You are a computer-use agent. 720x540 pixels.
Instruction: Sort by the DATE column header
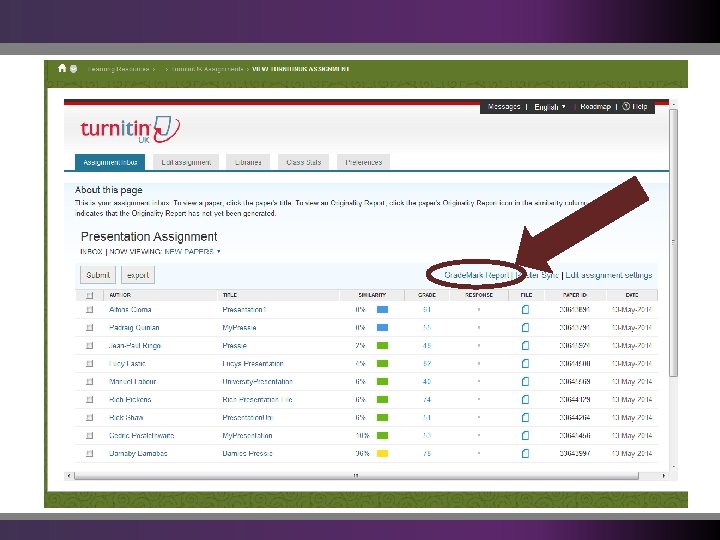click(x=632, y=295)
